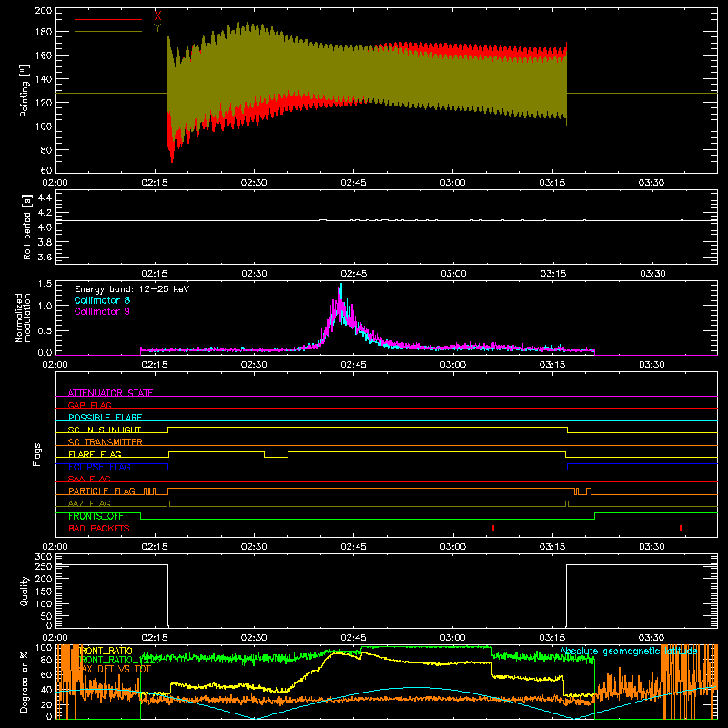The height and width of the screenshot is (728, 728).
Task: Click the yellow FRONT_RATIO legend label
Action: 104,651
